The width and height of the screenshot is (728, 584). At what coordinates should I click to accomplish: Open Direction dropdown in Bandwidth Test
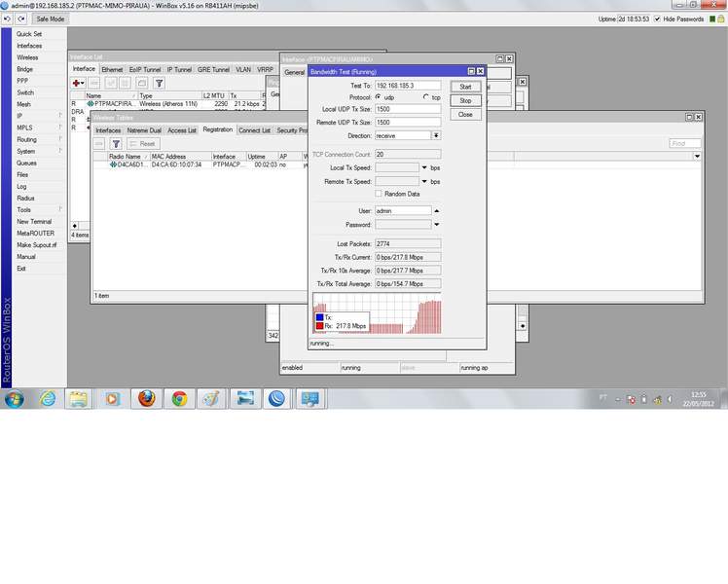pos(436,135)
